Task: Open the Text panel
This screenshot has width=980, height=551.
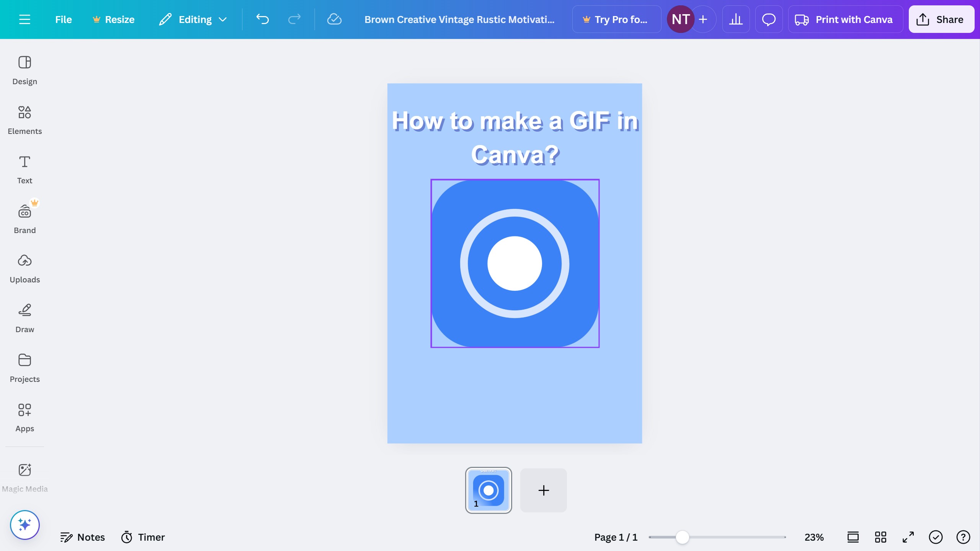Action: click(24, 168)
